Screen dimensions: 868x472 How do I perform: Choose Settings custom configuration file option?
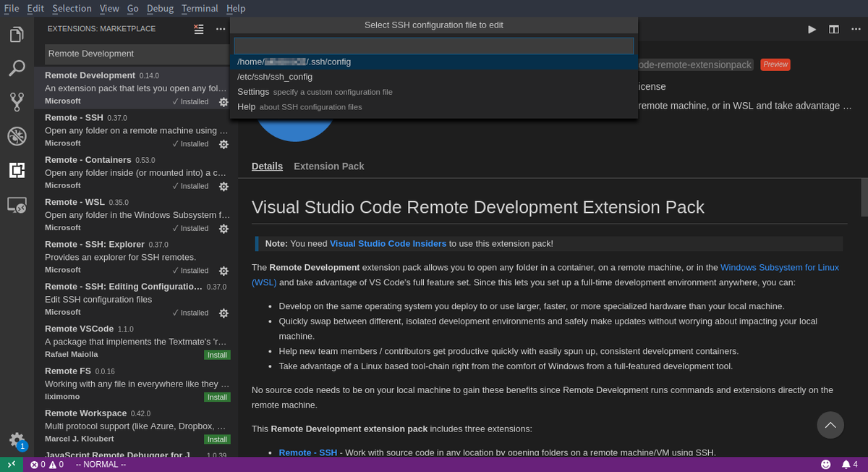[434, 92]
